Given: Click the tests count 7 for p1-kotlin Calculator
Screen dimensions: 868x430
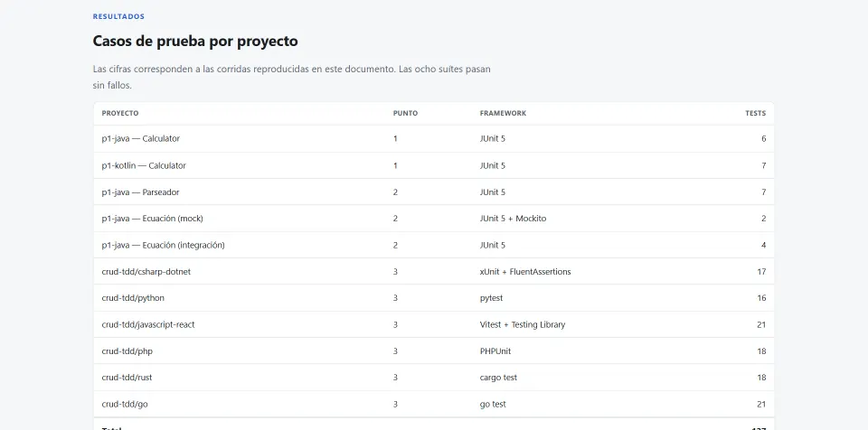Looking at the screenshot, I should pyautogui.click(x=763, y=165).
